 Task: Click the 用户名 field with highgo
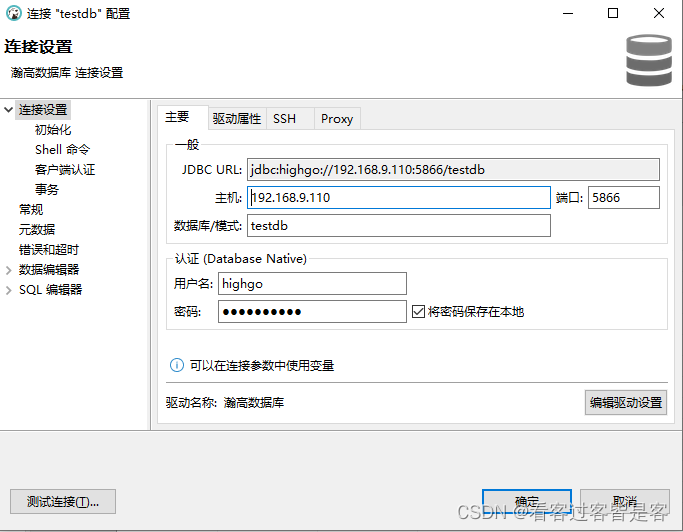312,284
